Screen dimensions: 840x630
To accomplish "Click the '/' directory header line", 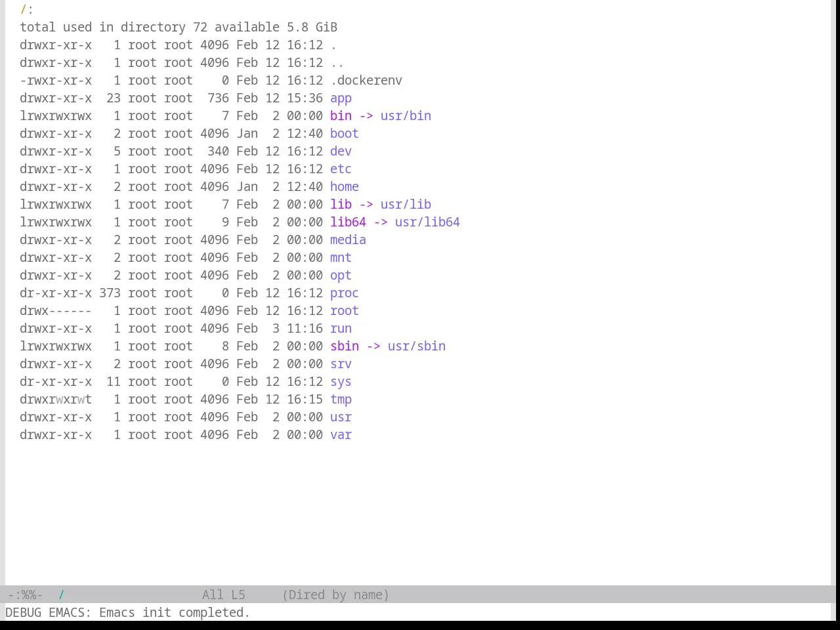I will tap(26, 10).
